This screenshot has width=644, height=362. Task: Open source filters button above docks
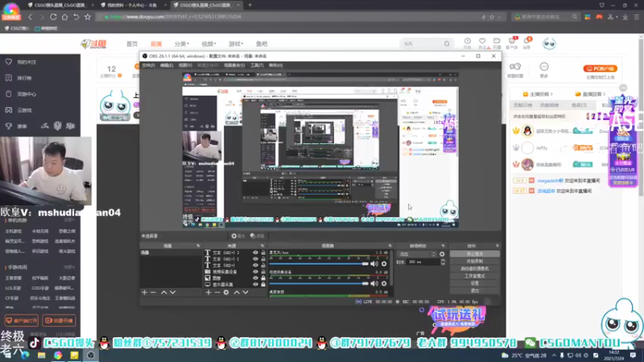(258, 236)
